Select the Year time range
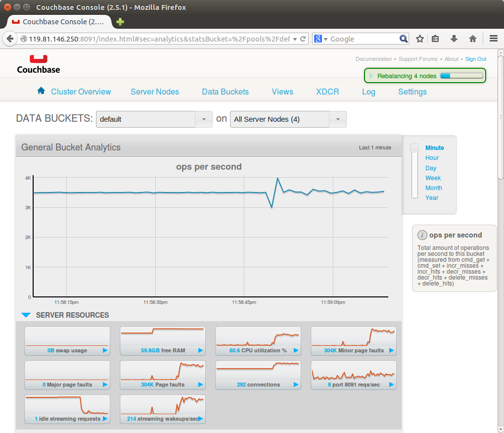 (432, 198)
